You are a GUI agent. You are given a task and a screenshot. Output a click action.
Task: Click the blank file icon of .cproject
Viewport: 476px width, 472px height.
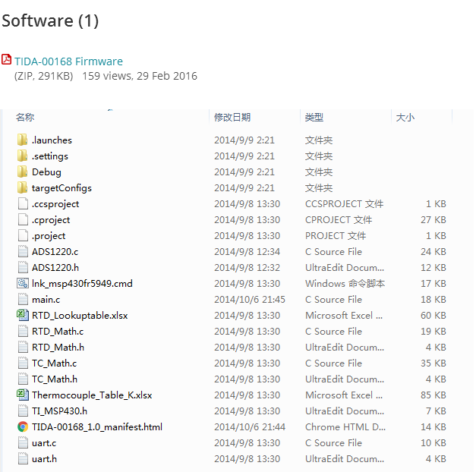click(23, 220)
